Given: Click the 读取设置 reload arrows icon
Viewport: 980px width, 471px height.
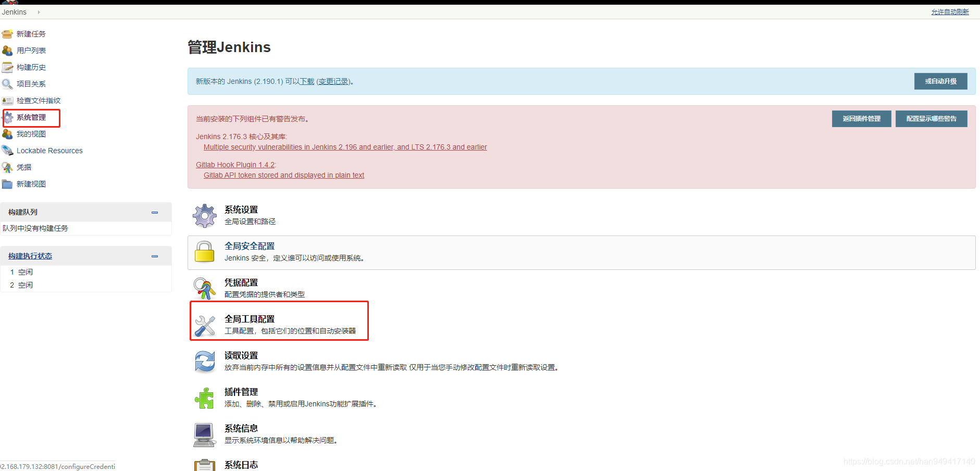Looking at the screenshot, I should tap(205, 362).
